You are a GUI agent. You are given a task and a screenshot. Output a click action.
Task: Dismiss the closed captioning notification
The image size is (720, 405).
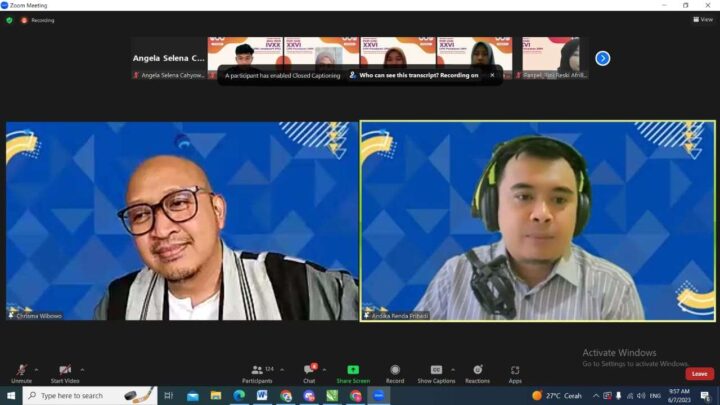pos(492,75)
